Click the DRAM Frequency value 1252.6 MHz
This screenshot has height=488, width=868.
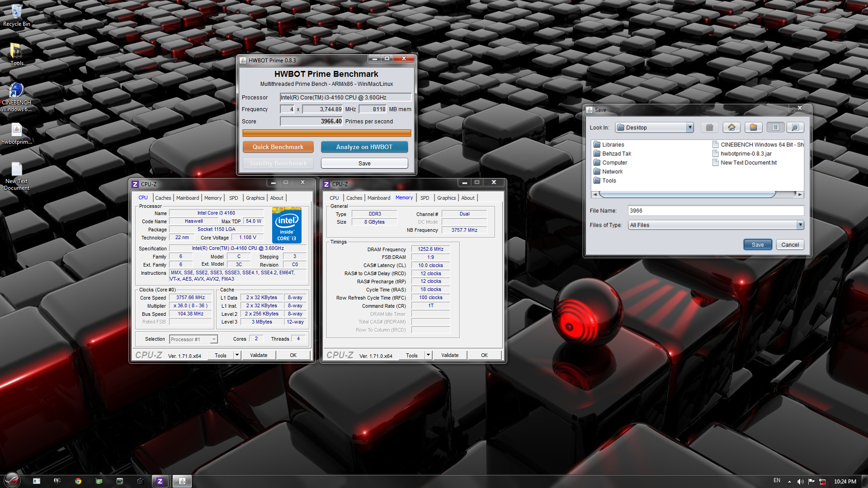coord(430,249)
